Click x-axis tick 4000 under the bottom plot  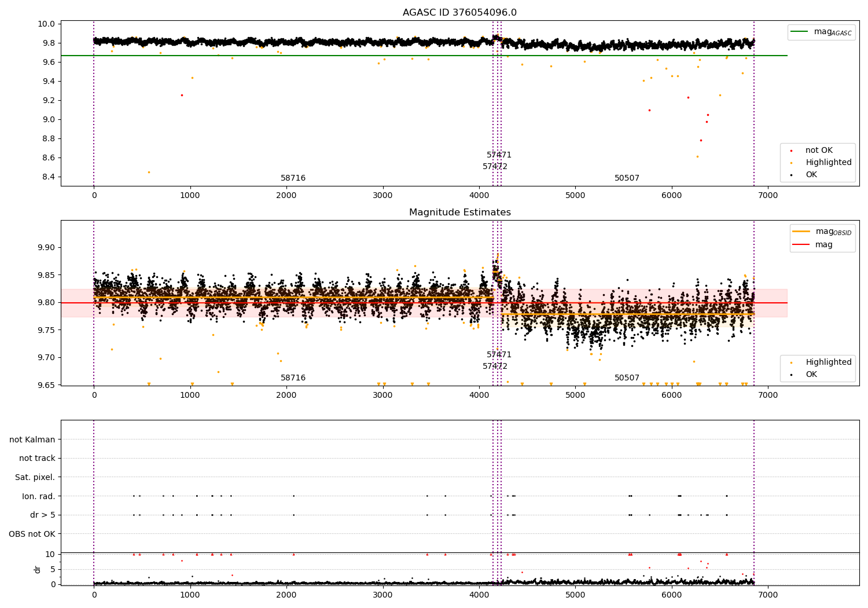click(479, 595)
